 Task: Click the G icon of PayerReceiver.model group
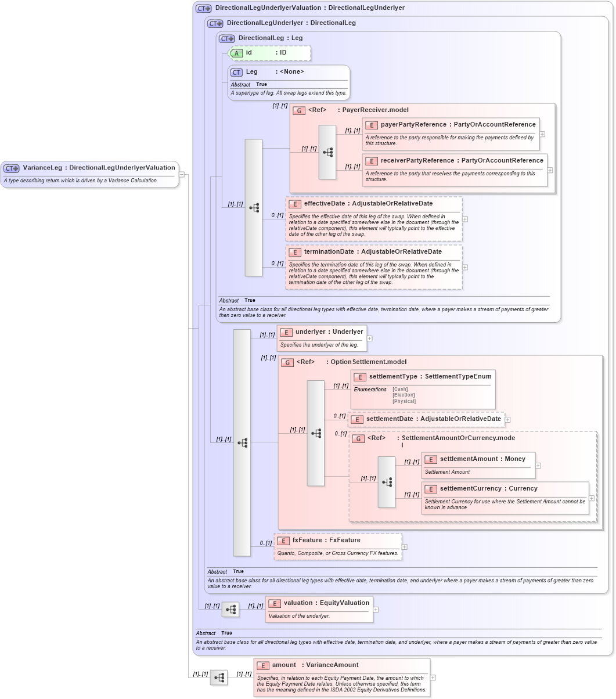tap(298, 110)
